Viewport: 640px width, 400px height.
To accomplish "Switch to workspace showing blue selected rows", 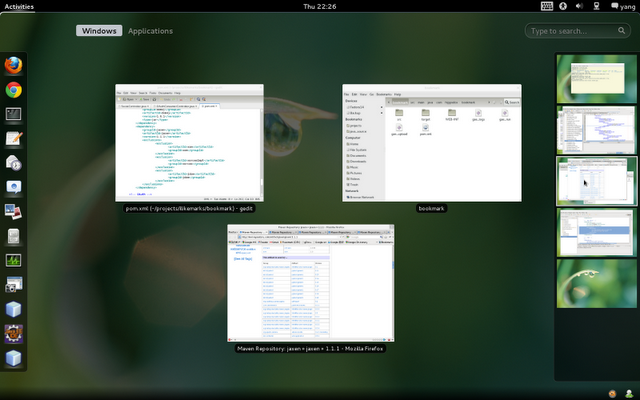I will tap(596, 233).
